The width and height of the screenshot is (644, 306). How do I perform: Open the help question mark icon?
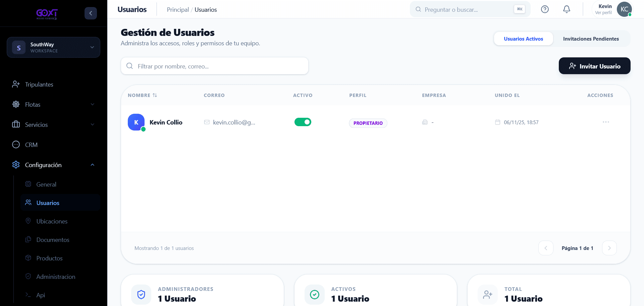click(545, 9)
